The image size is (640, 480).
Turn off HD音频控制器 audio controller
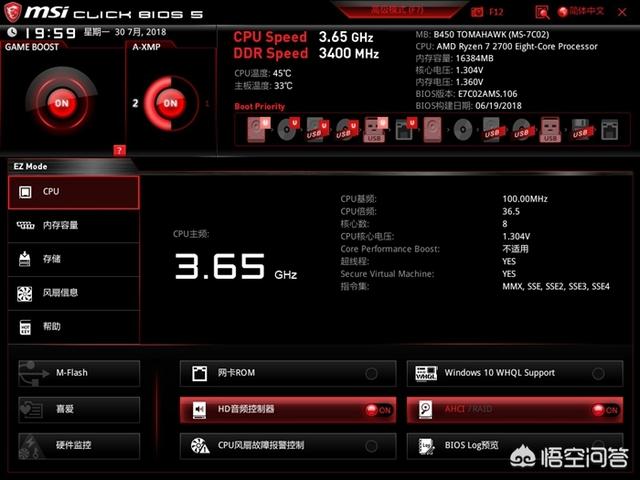(x=288, y=409)
